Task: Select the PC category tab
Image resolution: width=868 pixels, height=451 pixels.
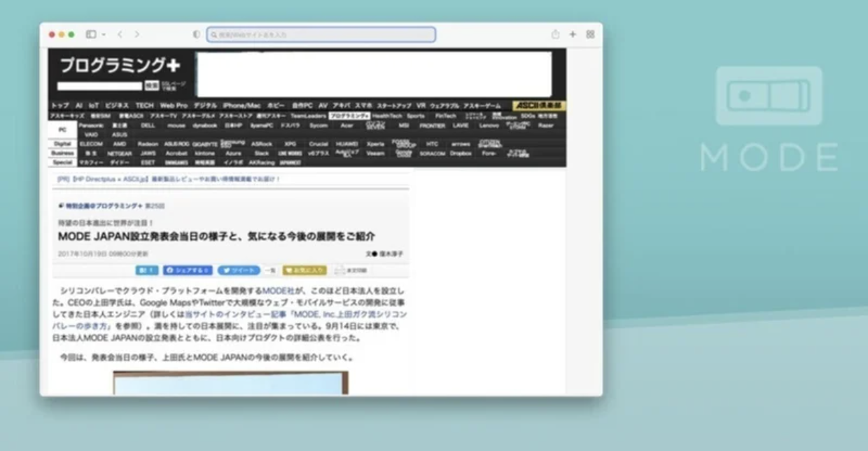Action: pos(62,130)
